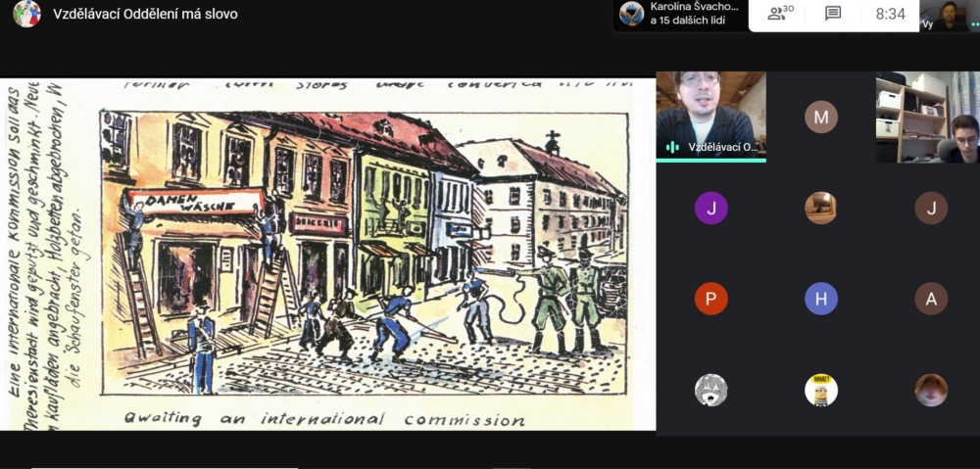Select participant tile with purple J avatar
This screenshot has height=469, width=980.
coord(710,208)
